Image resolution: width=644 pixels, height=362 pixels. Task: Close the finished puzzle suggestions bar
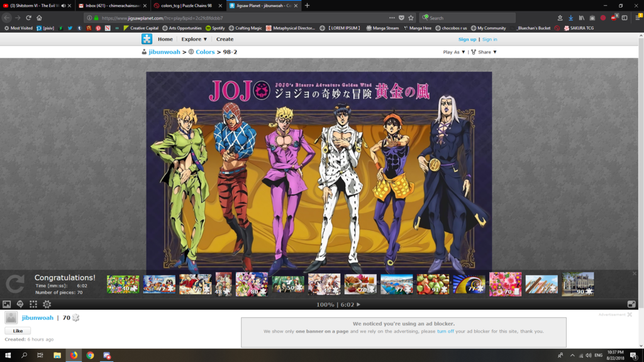pyautogui.click(x=635, y=273)
